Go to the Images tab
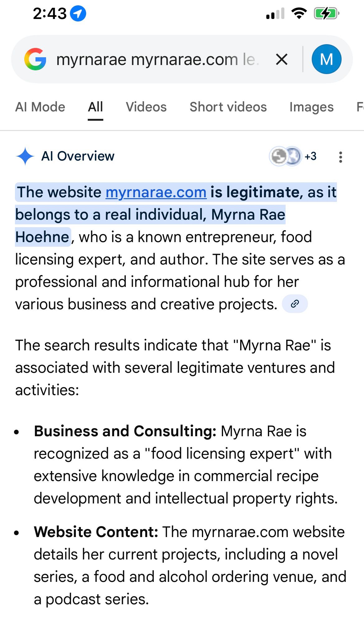Viewport: 364px width, 622px height. coord(311,107)
